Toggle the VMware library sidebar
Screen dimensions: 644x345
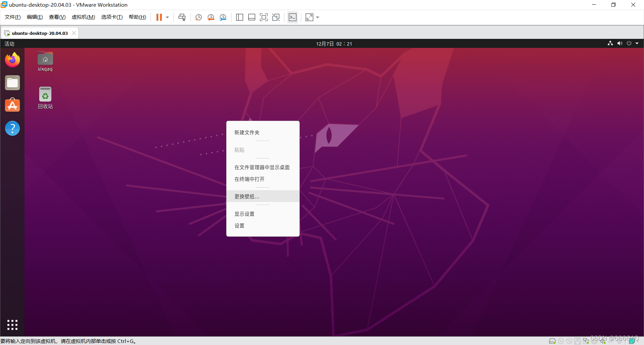click(x=239, y=17)
